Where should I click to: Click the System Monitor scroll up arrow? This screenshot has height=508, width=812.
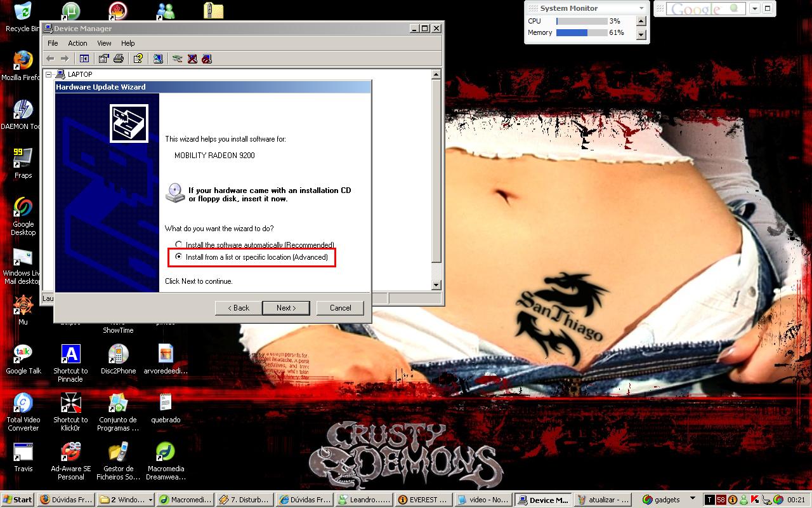pos(641,21)
